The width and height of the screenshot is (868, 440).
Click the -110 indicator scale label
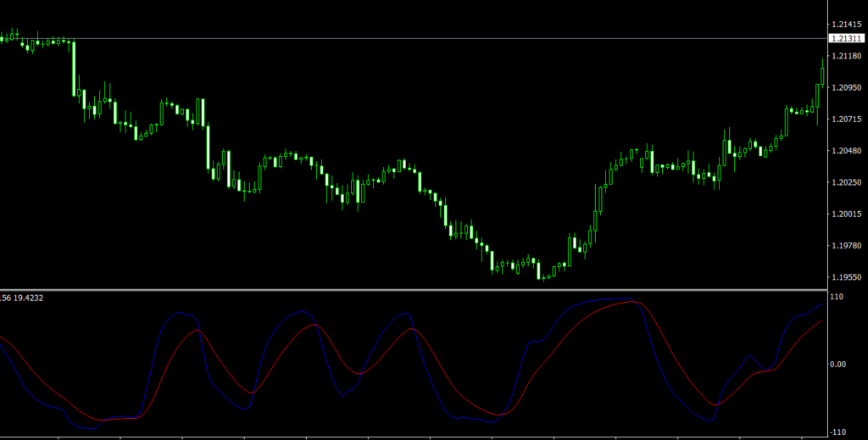point(838,432)
